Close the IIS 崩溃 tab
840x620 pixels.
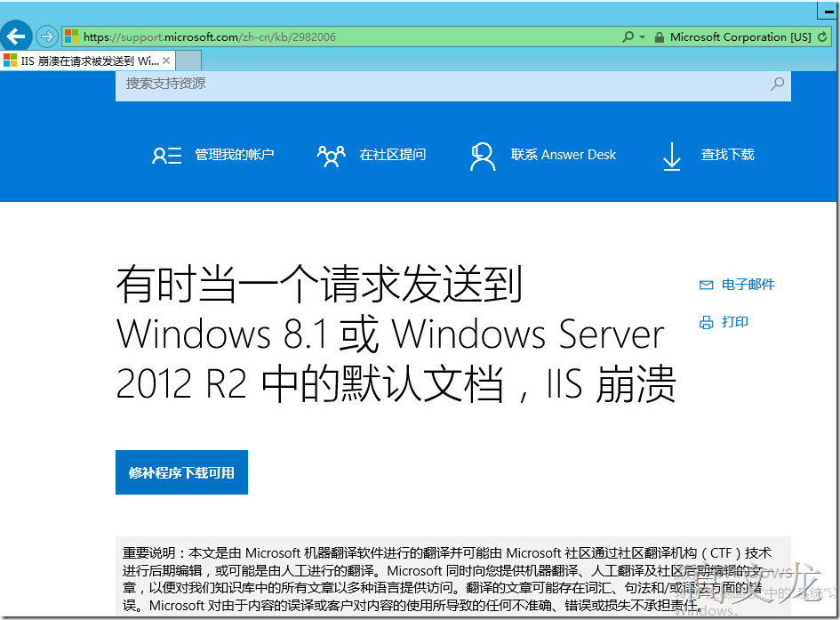pos(166,60)
